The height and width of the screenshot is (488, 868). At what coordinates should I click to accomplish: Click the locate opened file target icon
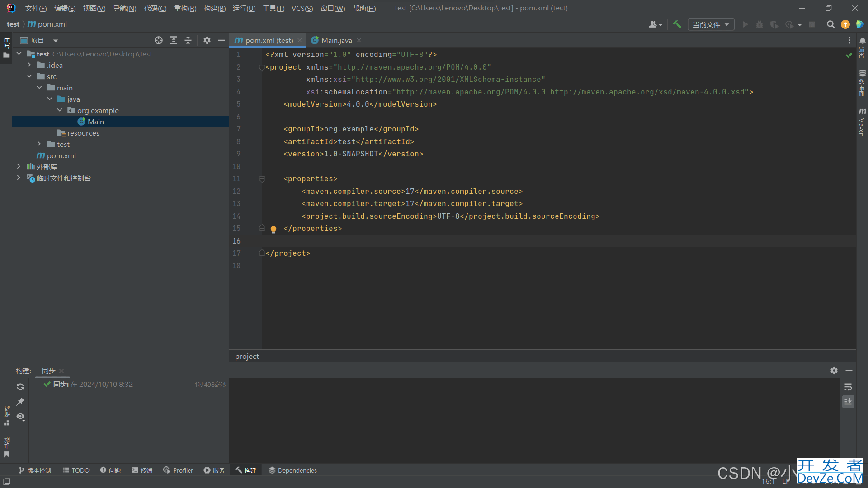pyautogui.click(x=158, y=40)
